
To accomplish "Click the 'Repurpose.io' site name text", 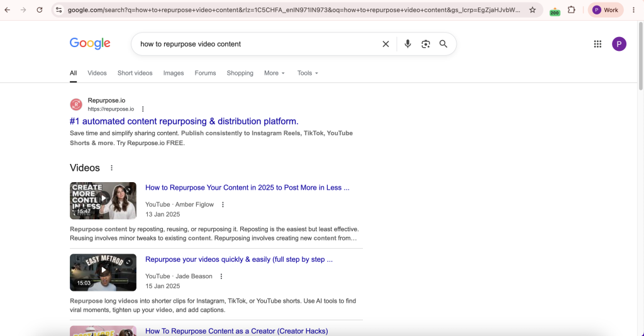I will pyautogui.click(x=106, y=100).
